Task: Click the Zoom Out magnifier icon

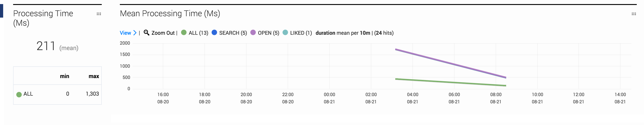Action: pyautogui.click(x=147, y=33)
